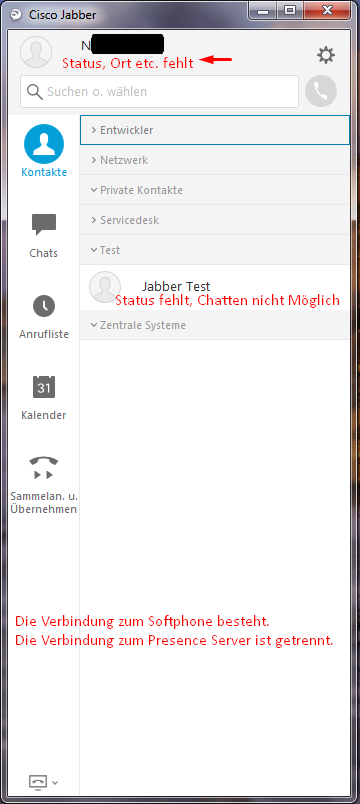Expand the Servicedesk group
Image resolution: width=360 pixels, height=804 pixels.
pyautogui.click(x=215, y=220)
